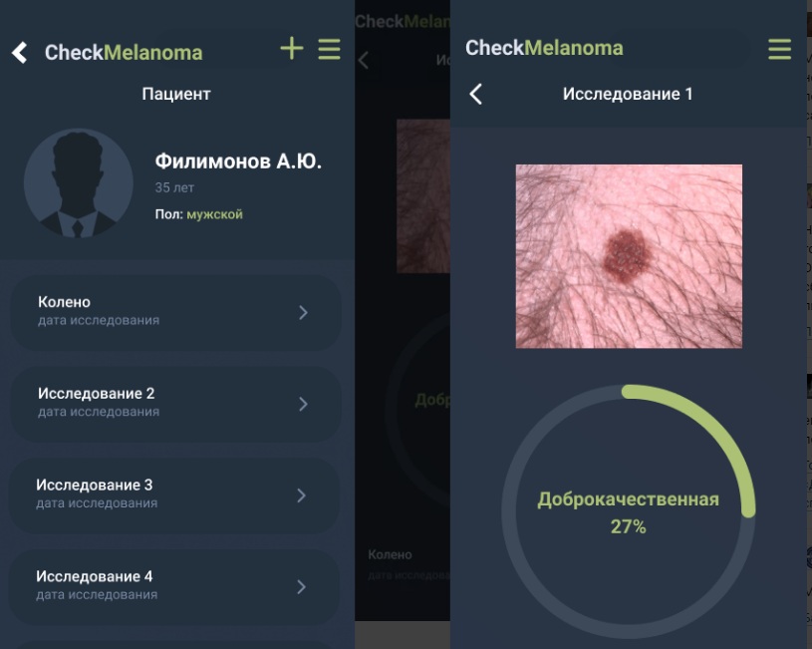Screen dimensions: 812x649
Task: Add new study with green plus icon
Action: [292, 48]
